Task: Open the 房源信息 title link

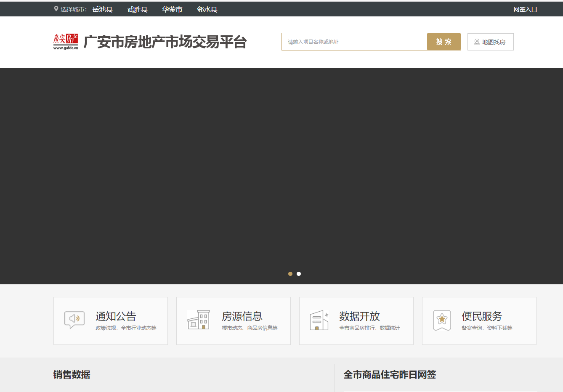Action: click(242, 316)
